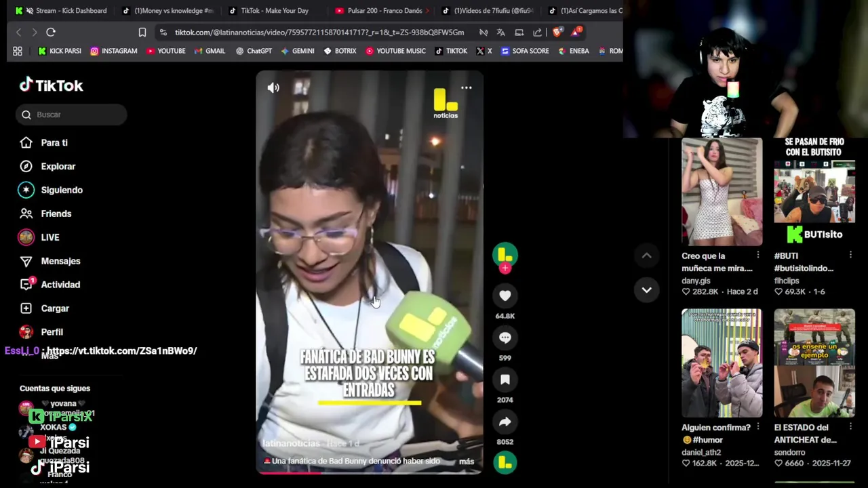Open GMAIL bookmark
The image size is (868, 488).
[210, 51]
